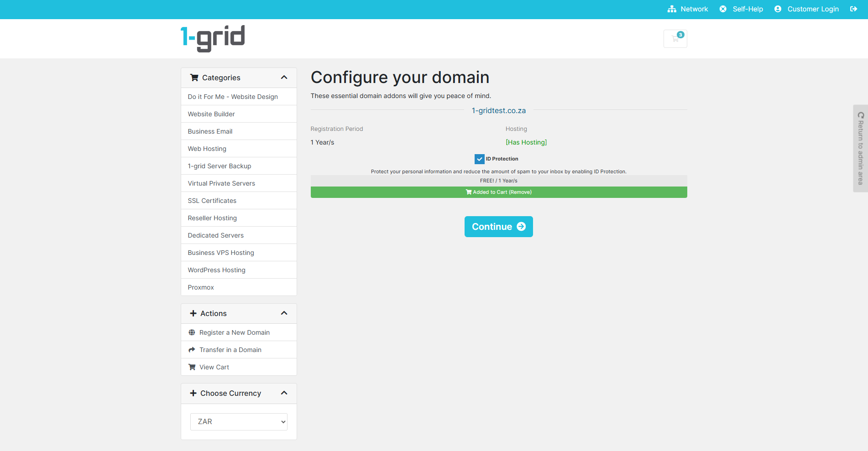
Task: Click the Customer Login link
Action: 813,9
